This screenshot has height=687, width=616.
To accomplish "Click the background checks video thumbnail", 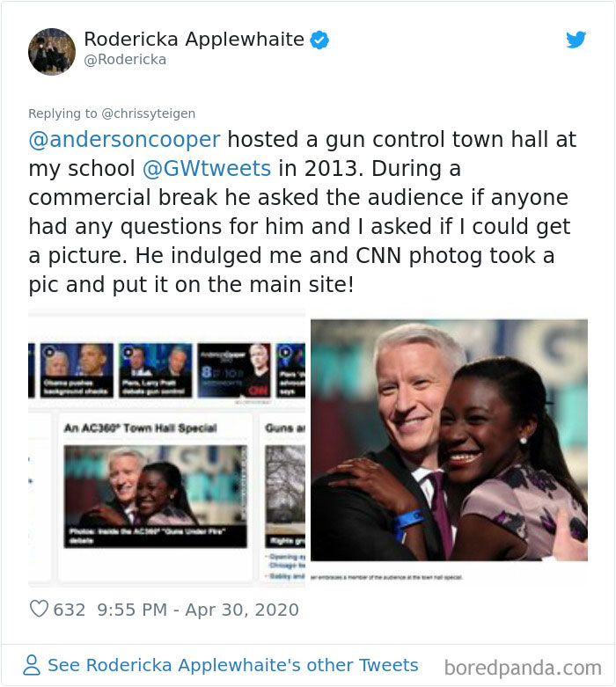I will [77, 370].
